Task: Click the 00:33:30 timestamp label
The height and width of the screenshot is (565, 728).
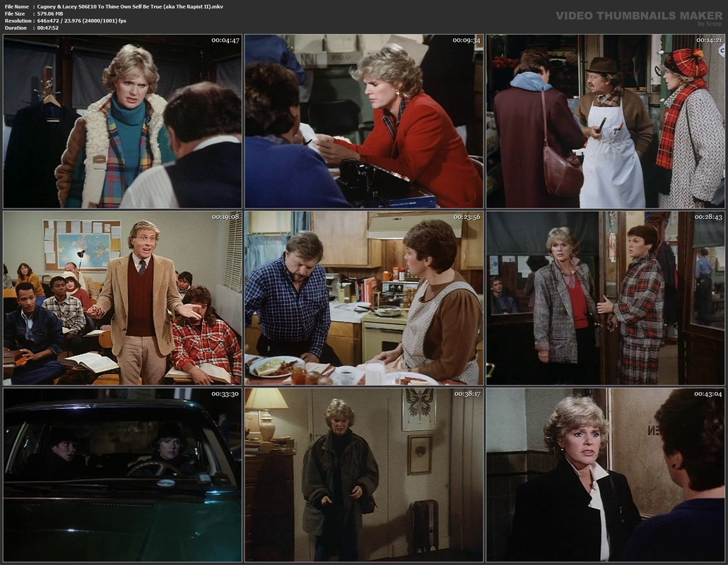Action: click(x=225, y=394)
